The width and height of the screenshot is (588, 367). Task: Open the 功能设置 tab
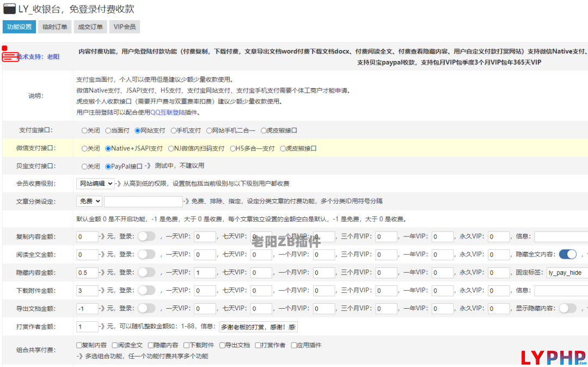(x=19, y=27)
